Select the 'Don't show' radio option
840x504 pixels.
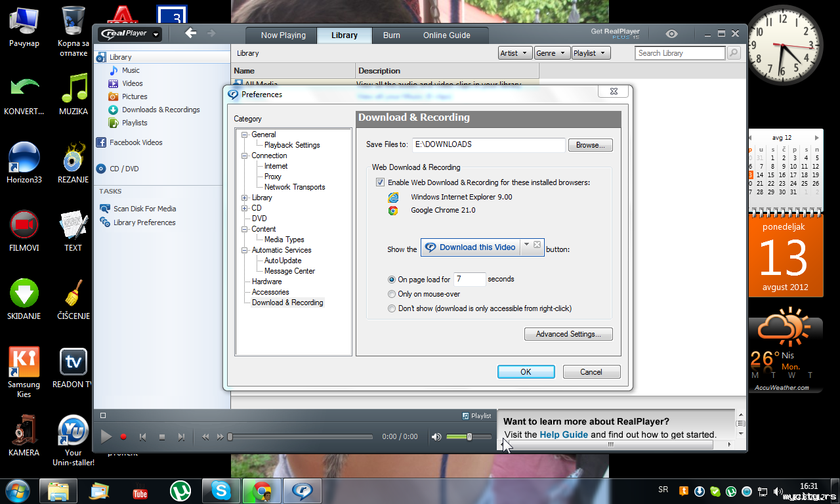[392, 308]
